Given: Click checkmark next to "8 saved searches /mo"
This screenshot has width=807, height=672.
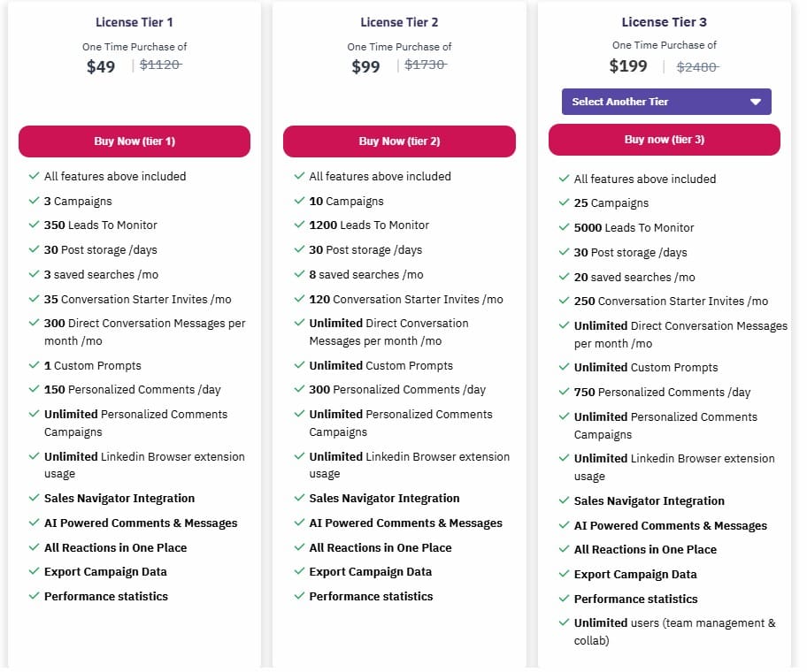Looking at the screenshot, I should tap(298, 274).
